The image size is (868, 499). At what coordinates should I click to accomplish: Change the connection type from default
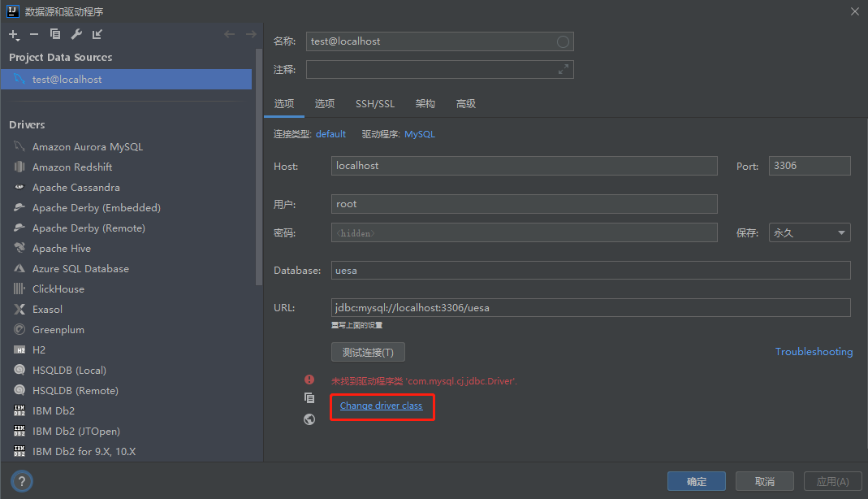pos(330,133)
